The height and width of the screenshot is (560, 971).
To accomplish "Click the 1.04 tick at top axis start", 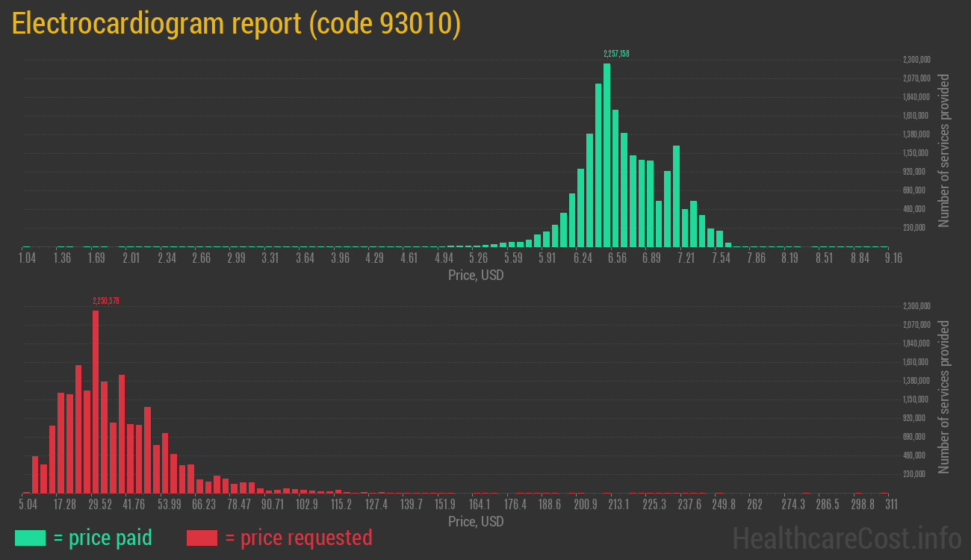I will (27, 258).
